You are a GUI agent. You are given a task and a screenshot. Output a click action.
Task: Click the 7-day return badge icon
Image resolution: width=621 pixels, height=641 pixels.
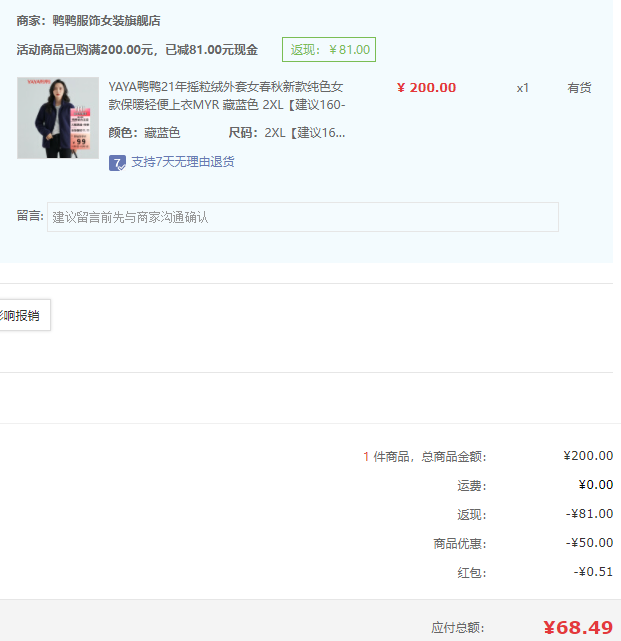point(117,163)
